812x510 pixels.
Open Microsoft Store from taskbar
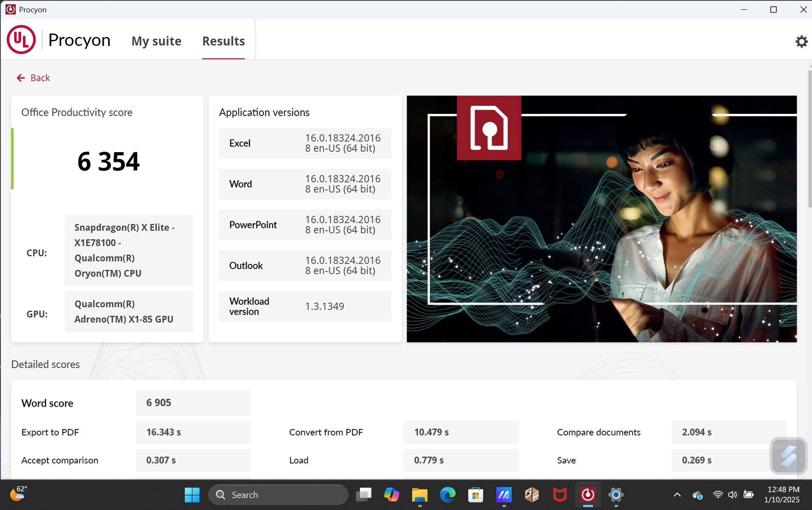[x=475, y=495]
